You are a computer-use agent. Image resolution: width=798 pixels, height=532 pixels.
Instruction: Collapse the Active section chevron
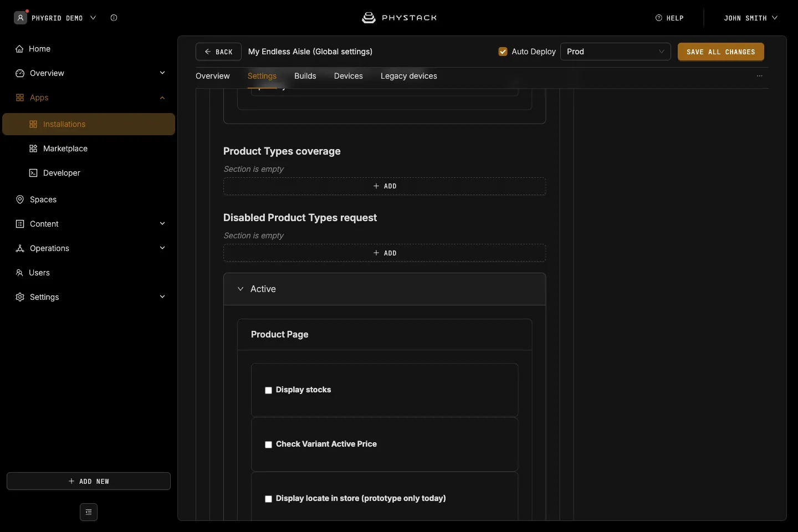(x=241, y=289)
